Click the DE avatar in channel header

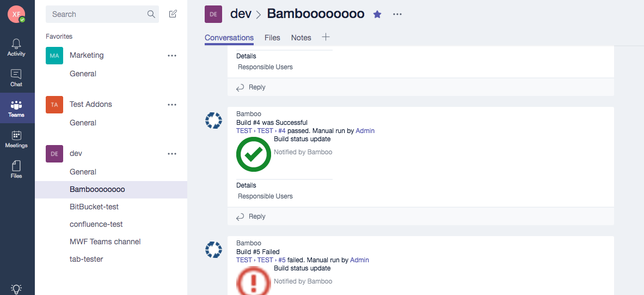pyautogui.click(x=213, y=14)
